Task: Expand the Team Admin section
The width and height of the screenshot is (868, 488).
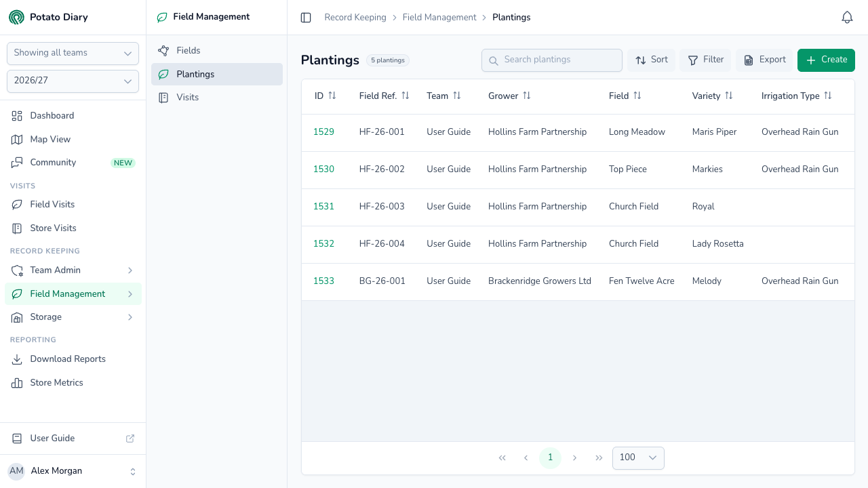Action: pos(73,270)
